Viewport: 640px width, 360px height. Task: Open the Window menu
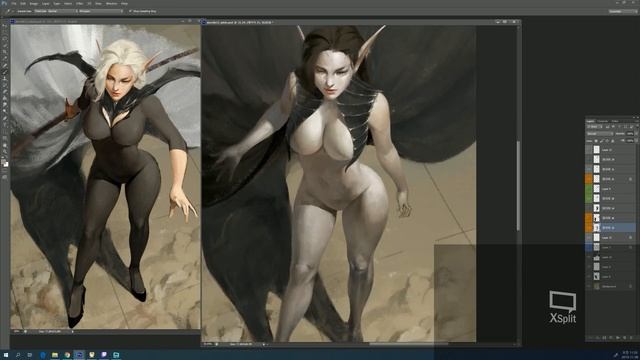(111, 4)
